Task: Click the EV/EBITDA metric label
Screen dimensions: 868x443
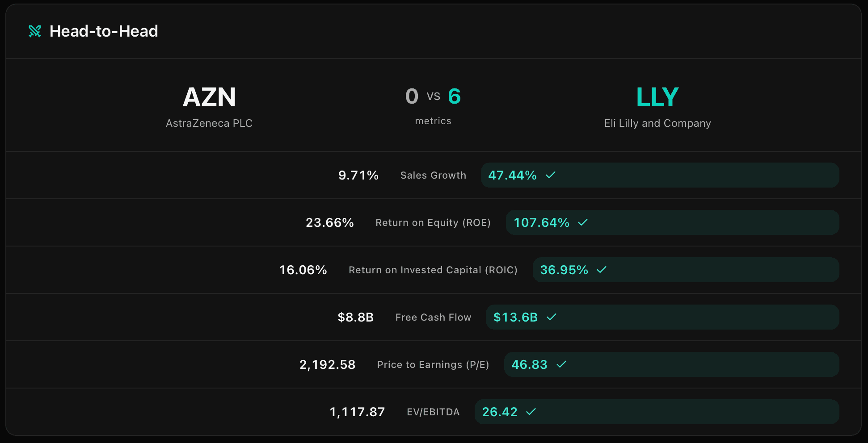Action: 433,412
